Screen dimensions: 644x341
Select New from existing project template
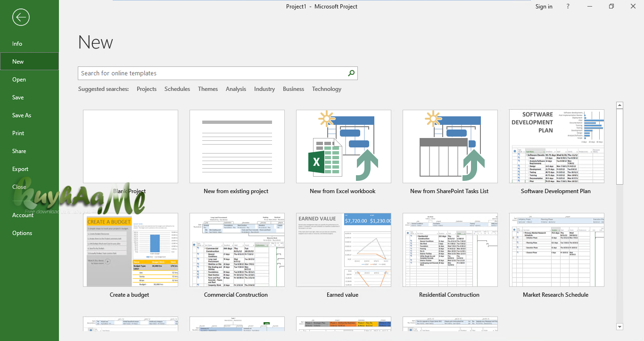(x=237, y=146)
